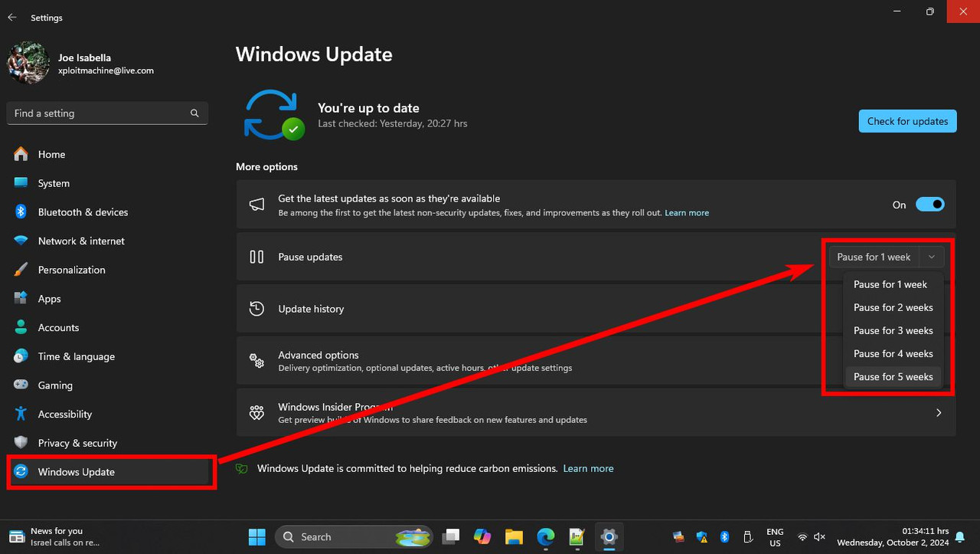Click the taskbar clock and date
980x554 pixels.
[893, 537]
